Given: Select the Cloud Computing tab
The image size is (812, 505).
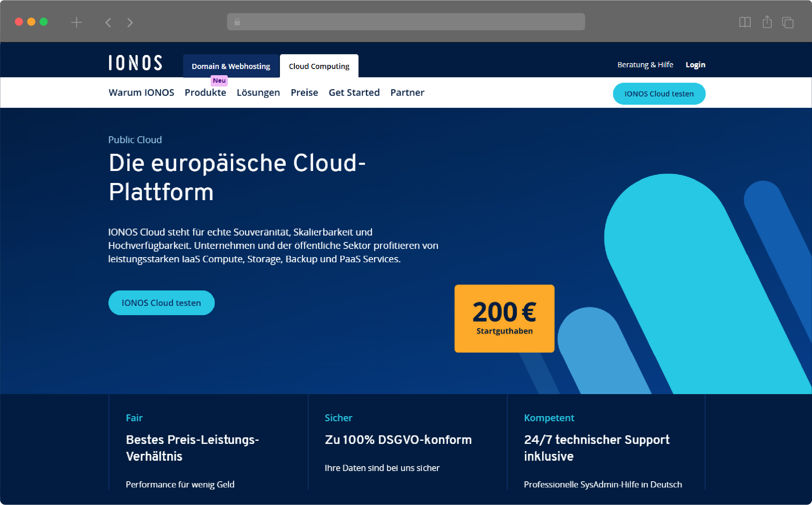Looking at the screenshot, I should [x=319, y=66].
